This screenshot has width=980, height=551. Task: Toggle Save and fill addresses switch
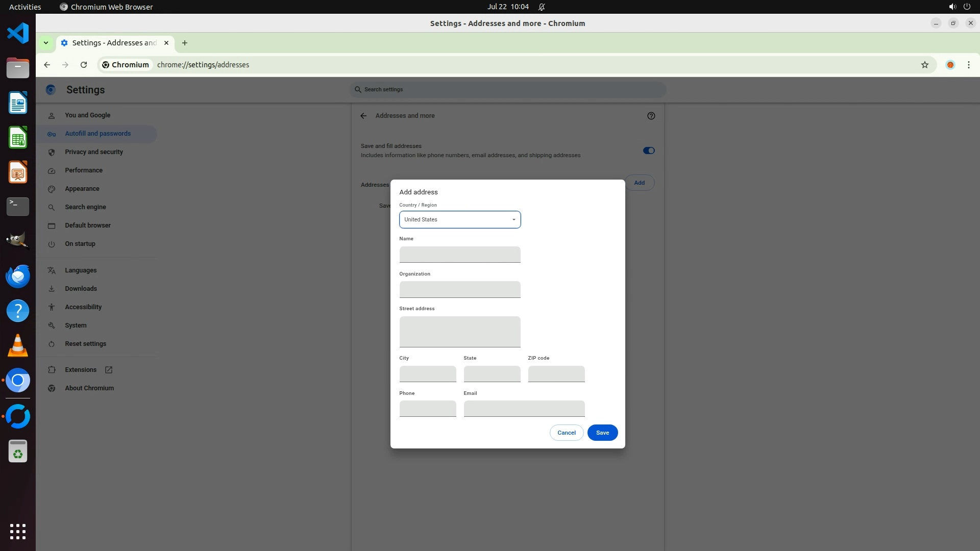tap(648, 151)
